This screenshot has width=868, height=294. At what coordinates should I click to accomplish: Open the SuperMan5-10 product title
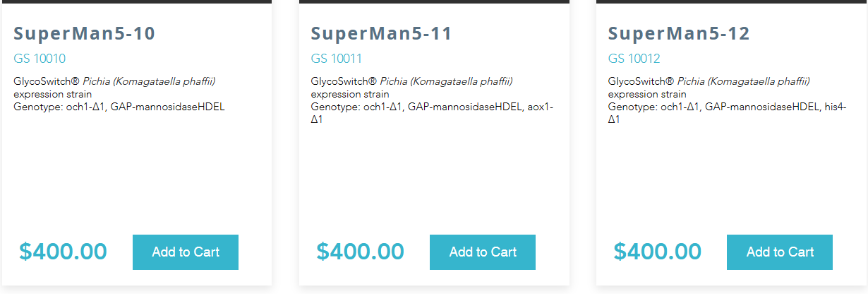pos(84,33)
